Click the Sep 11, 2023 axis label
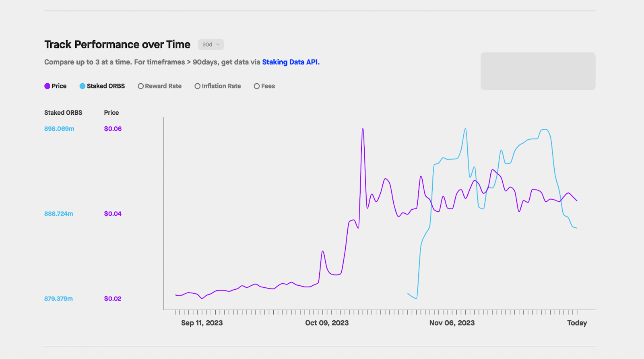 point(202,323)
